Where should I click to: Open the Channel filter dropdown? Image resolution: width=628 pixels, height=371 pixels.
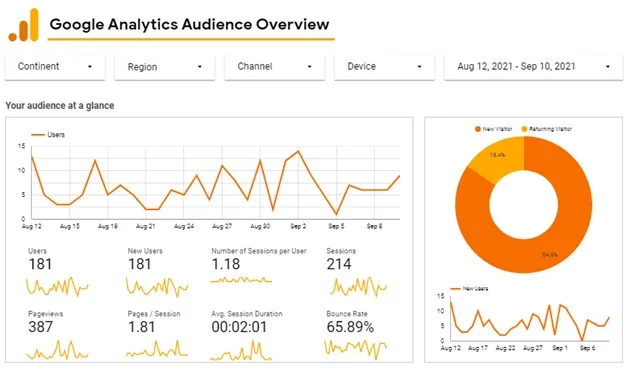coord(274,67)
